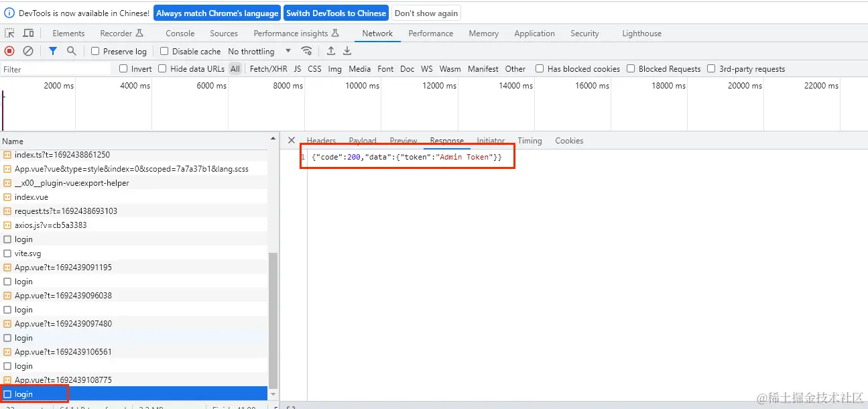The height and width of the screenshot is (409, 868).
Task: Click the request list vertical scrollbar
Action: [273, 319]
